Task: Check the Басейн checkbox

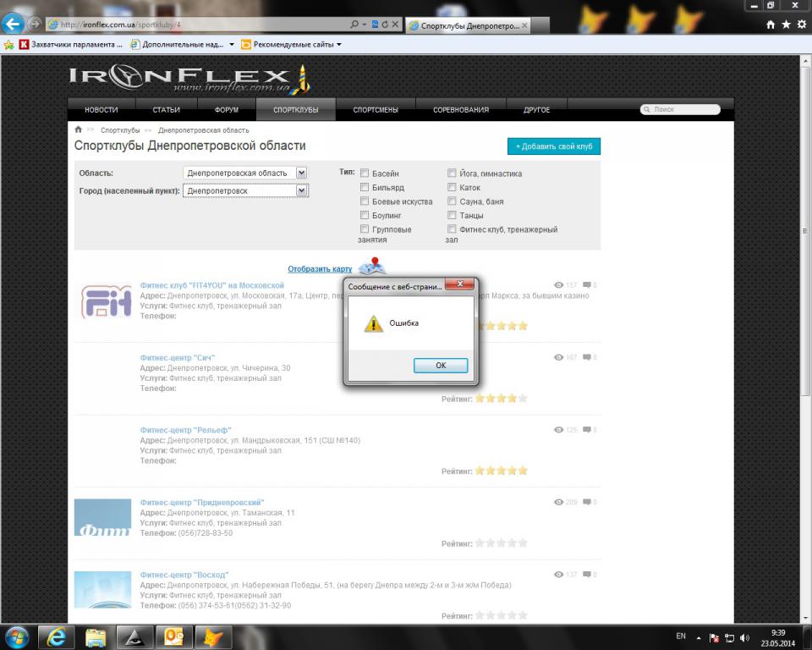Action: tap(365, 174)
